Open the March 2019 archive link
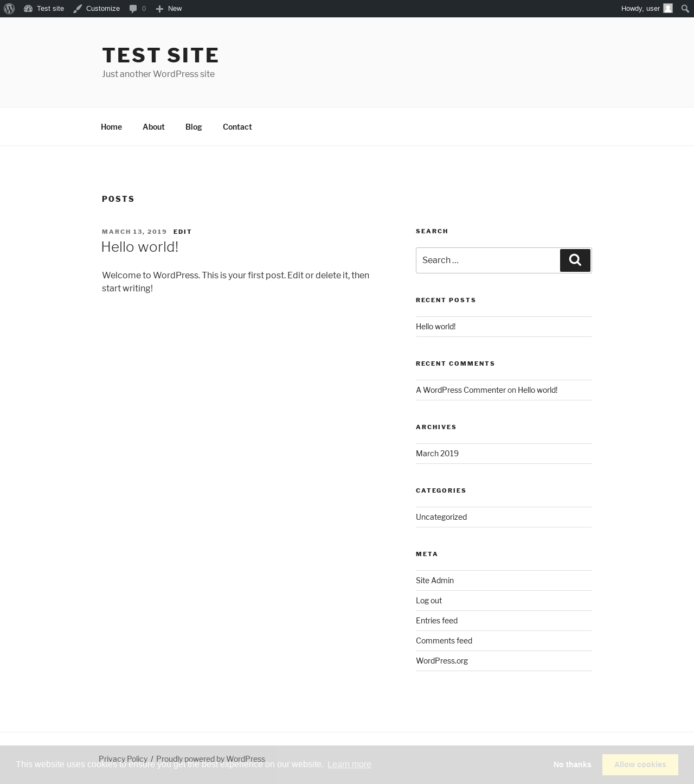694x784 pixels. coord(437,454)
